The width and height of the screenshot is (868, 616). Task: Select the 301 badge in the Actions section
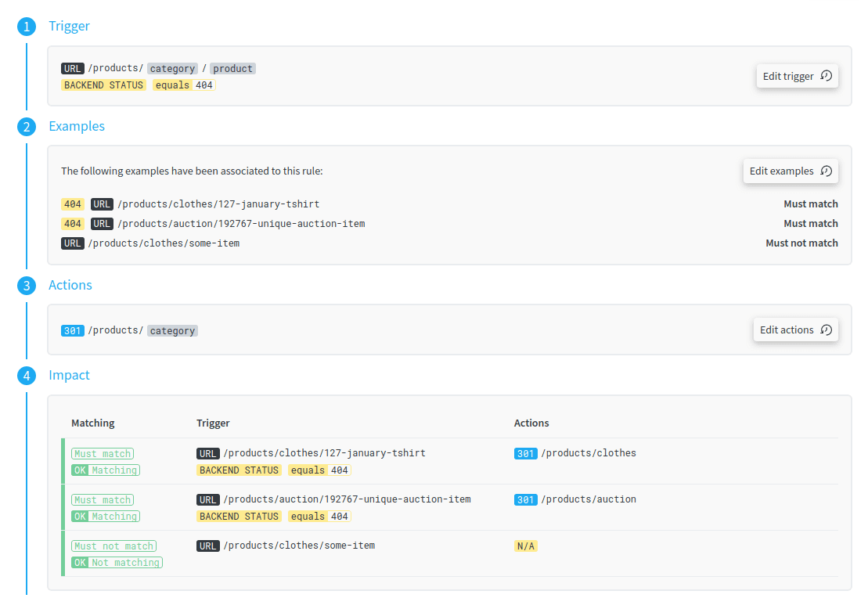coord(72,330)
